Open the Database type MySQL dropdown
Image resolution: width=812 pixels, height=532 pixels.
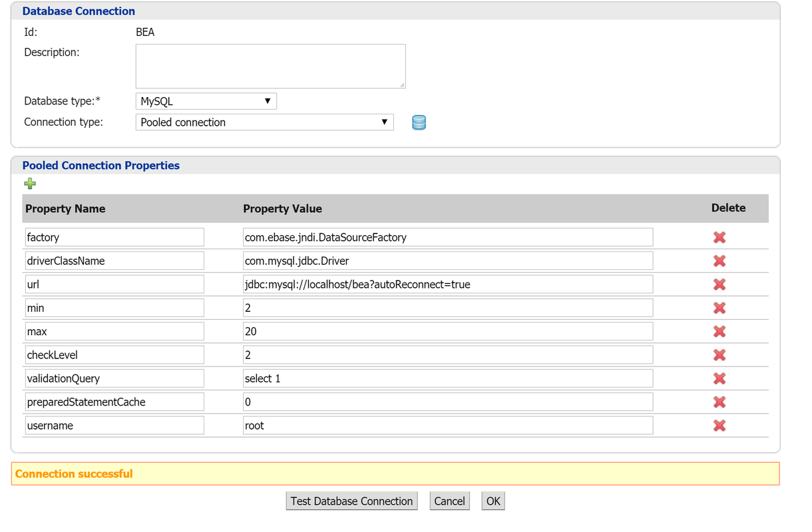point(206,101)
